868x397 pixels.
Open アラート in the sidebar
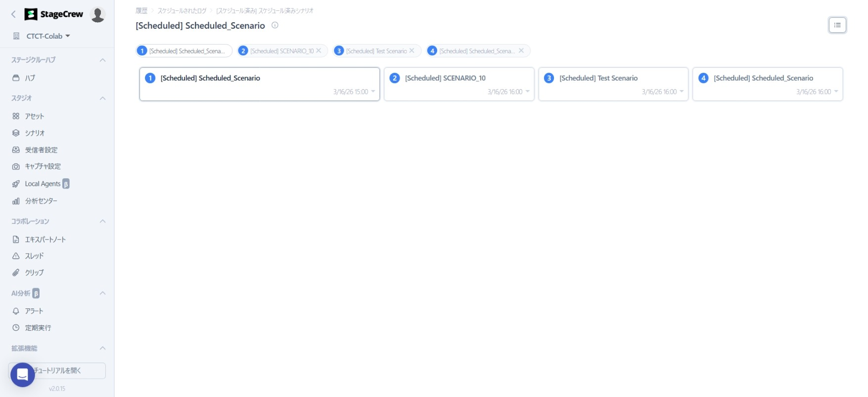tap(34, 311)
